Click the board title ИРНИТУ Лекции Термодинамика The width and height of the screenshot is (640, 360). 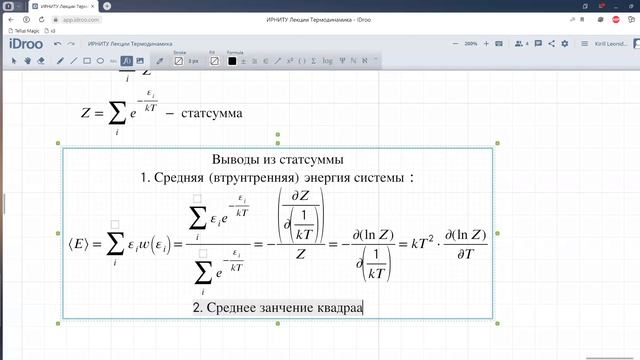[x=130, y=44]
